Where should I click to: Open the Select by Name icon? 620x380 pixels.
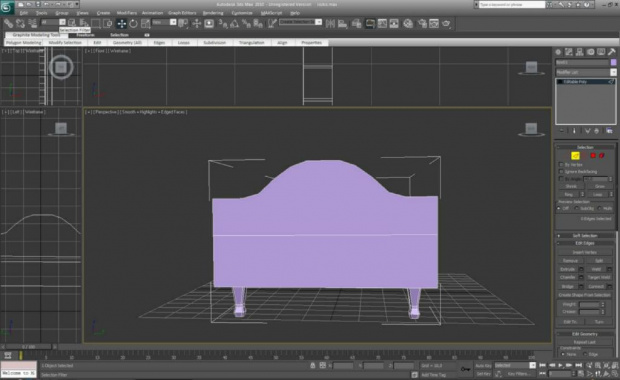(x=84, y=23)
